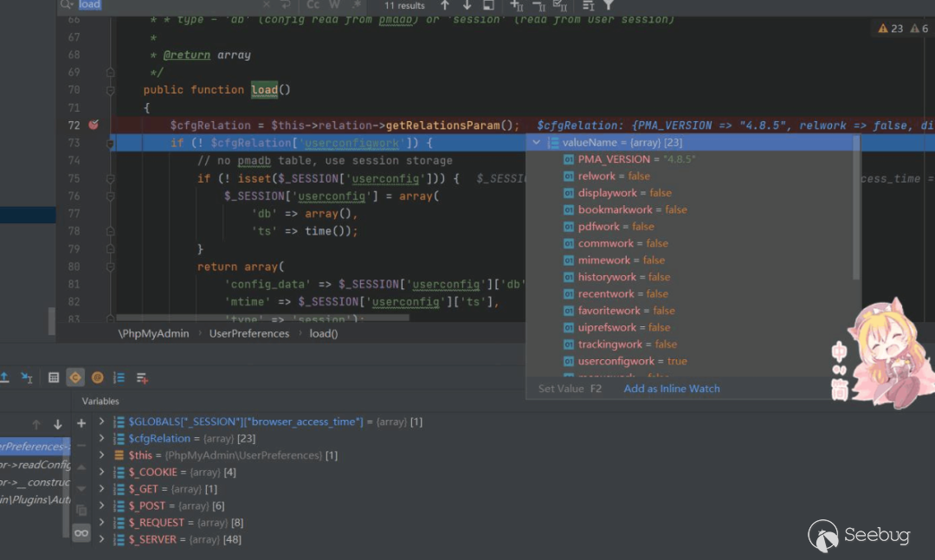935x560 pixels.
Task: Click the Evaluate Expression calculator icon
Action: tap(54, 377)
